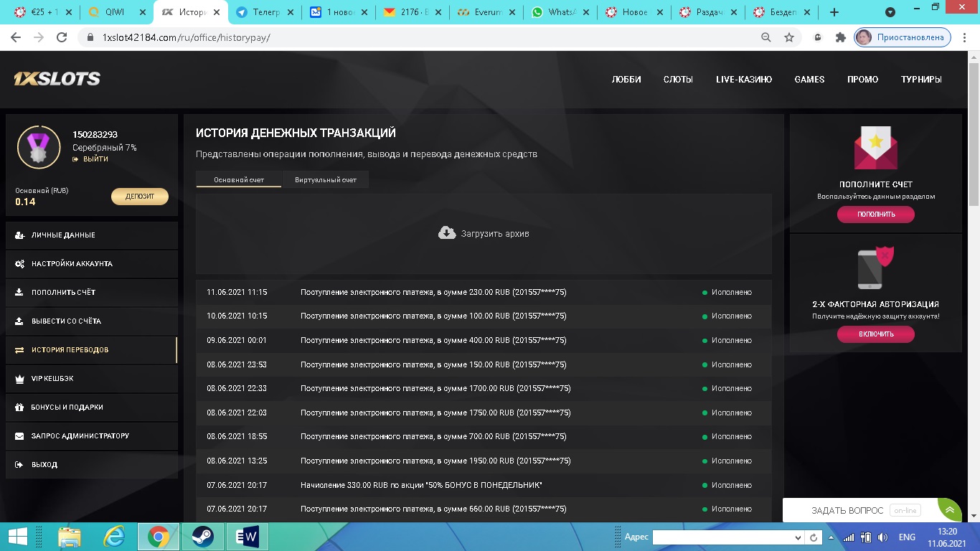Open the Windows Start menu

coord(18,537)
